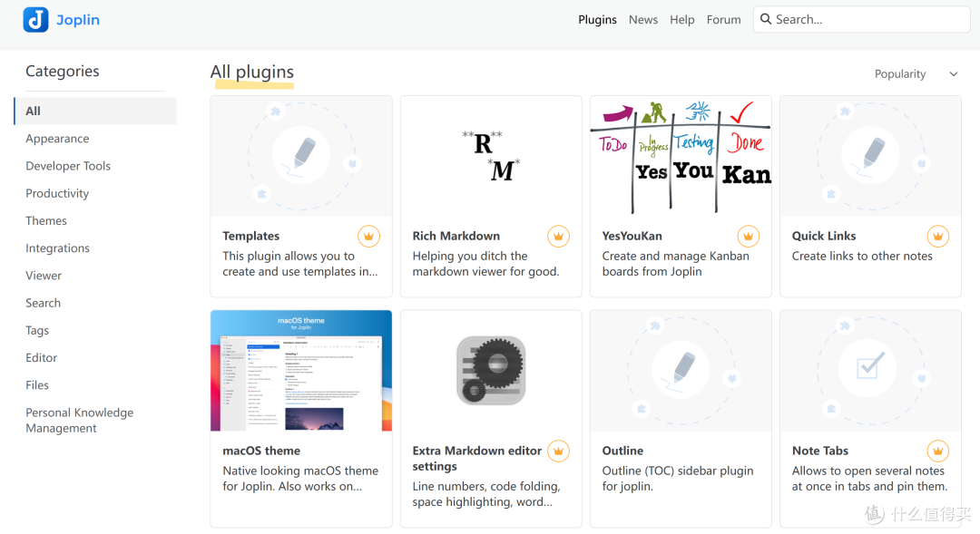Open the Rich Markdown plugin thumbnail
980x534 pixels.
(x=491, y=156)
